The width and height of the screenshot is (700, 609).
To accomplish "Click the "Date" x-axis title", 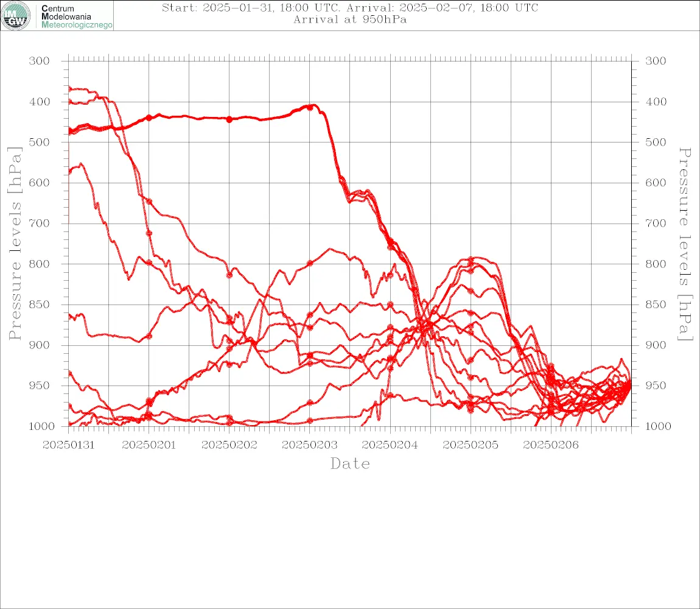I will coord(350,463).
